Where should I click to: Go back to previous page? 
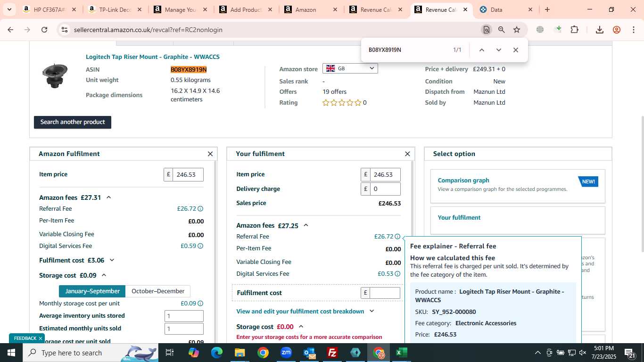(x=10, y=30)
